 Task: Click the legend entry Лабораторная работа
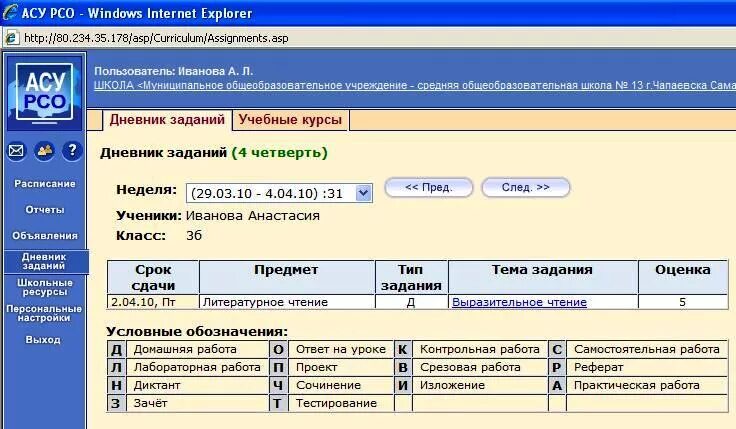tap(197, 367)
